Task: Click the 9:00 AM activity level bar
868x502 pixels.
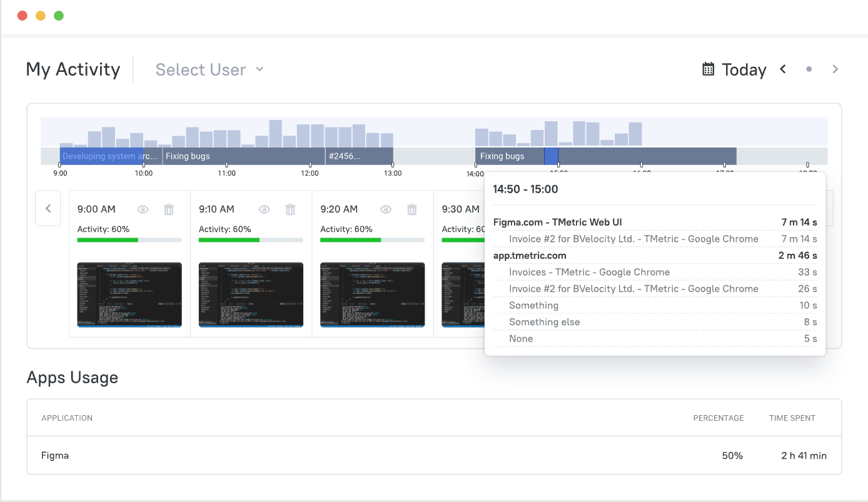Action: click(129, 240)
